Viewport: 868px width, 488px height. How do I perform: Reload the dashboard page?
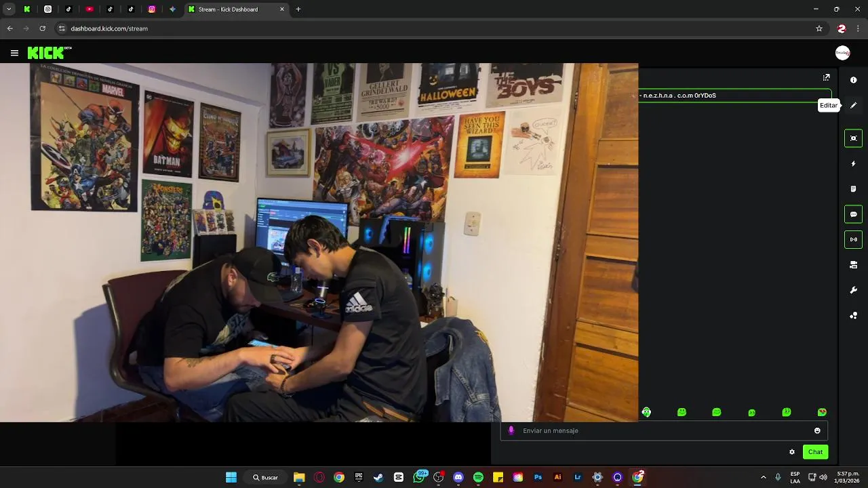coord(42,28)
